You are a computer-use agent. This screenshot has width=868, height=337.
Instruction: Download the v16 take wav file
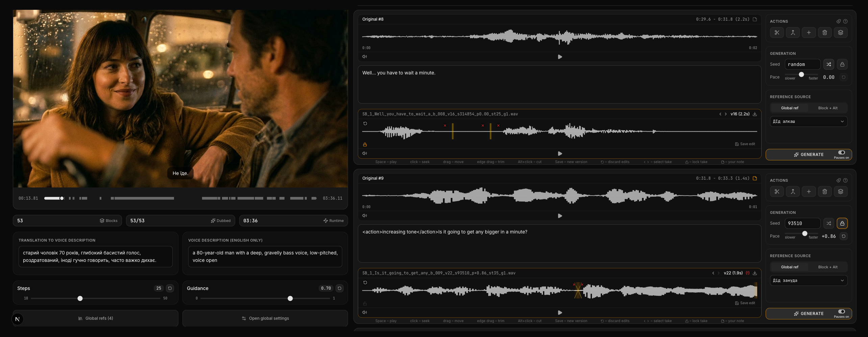754,114
